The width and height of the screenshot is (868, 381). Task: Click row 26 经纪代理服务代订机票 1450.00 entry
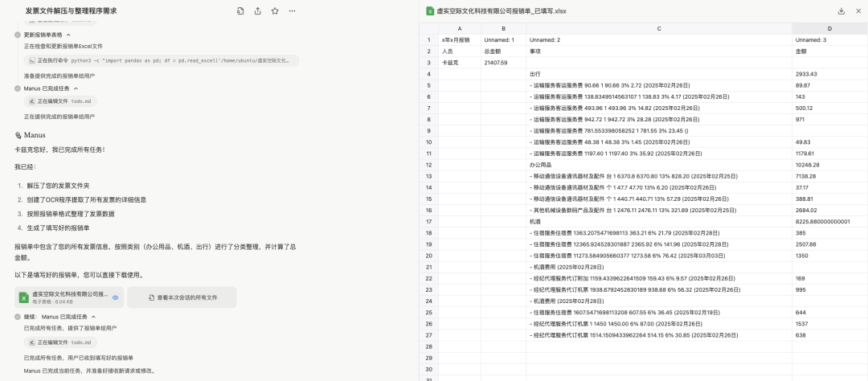(x=659, y=324)
